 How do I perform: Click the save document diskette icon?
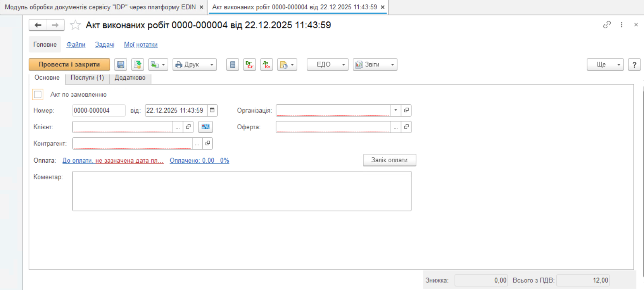121,64
